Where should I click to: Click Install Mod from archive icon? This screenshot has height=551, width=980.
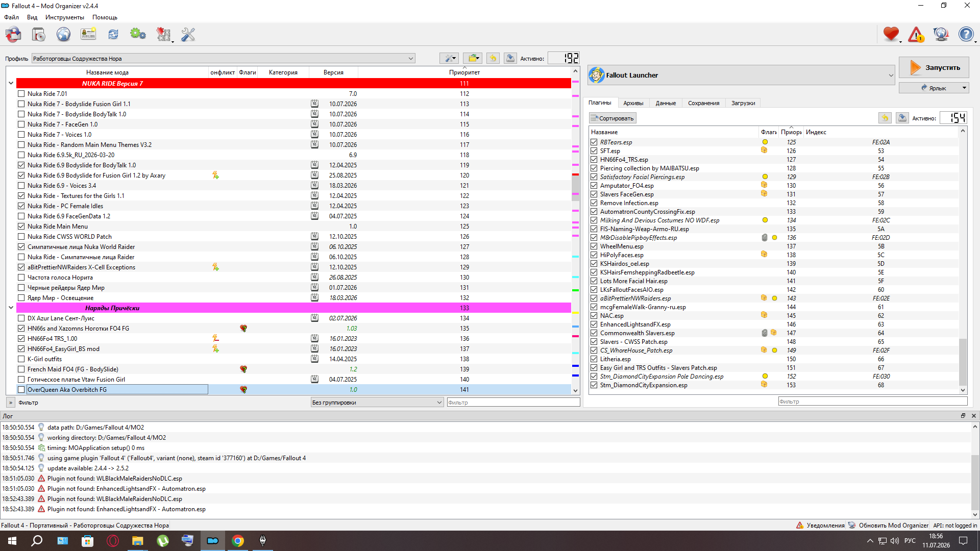click(39, 35)
